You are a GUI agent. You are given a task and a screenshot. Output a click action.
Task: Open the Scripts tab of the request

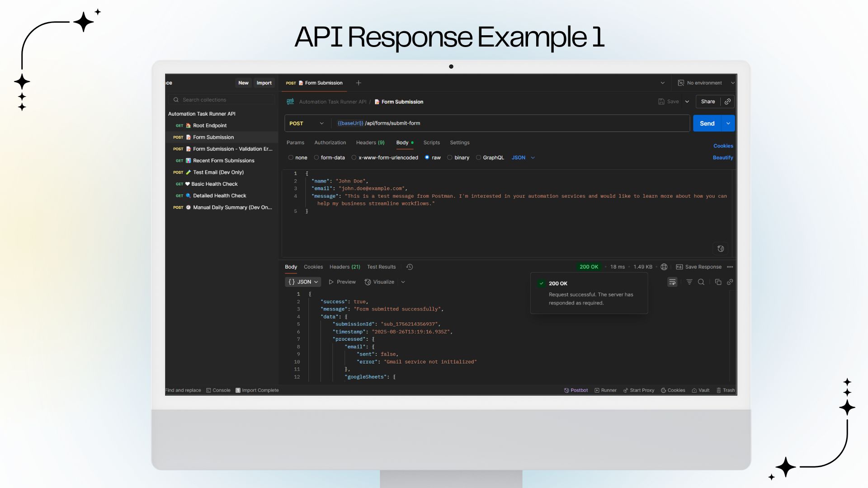pos(431,142)
